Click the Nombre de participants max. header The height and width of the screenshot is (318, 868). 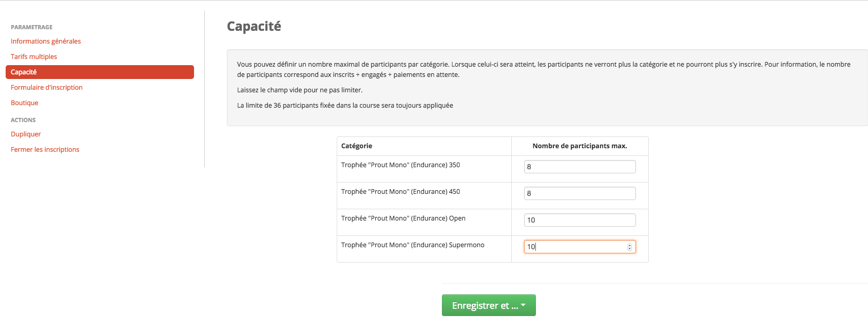pyautogui.click(x=580, y=146)
